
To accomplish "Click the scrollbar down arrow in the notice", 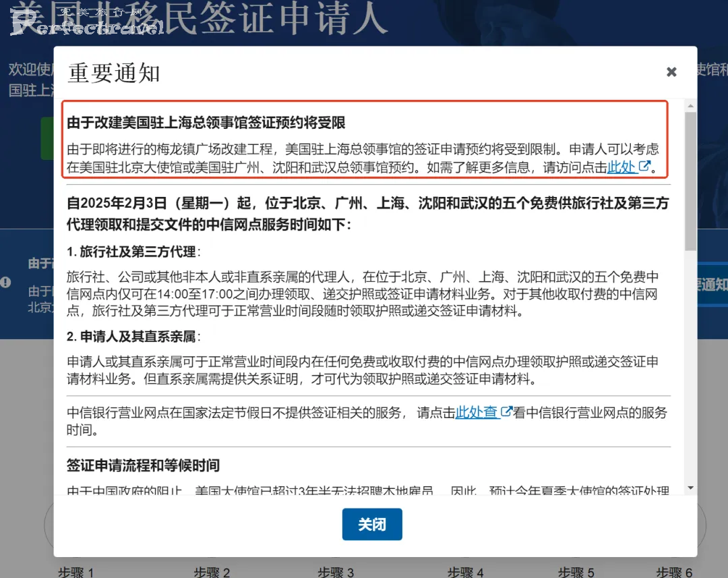I will (690, 488).
